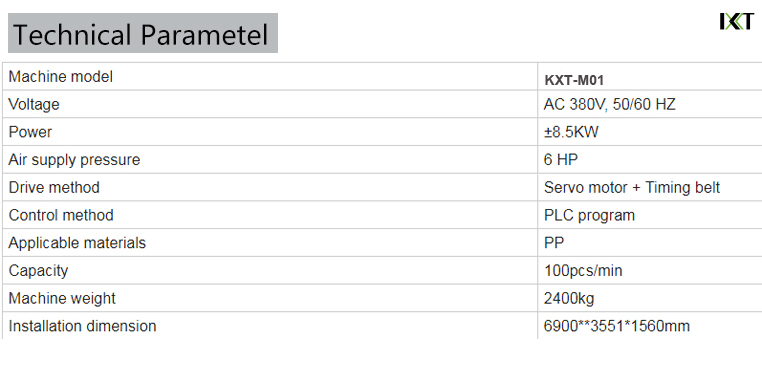Click the Applicable materials label
The image size is (762, 372).
[x=77, y=243]
